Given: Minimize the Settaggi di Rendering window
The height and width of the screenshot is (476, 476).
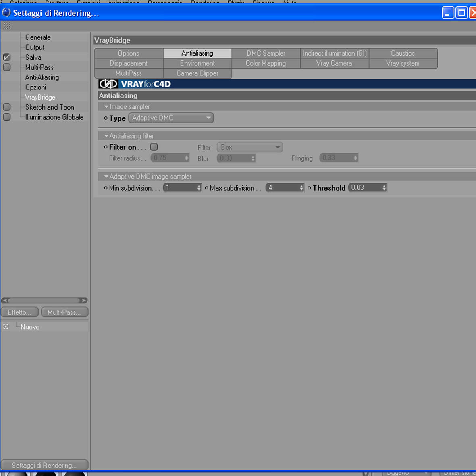Looking at the screenshot, I should coord(448,13).
